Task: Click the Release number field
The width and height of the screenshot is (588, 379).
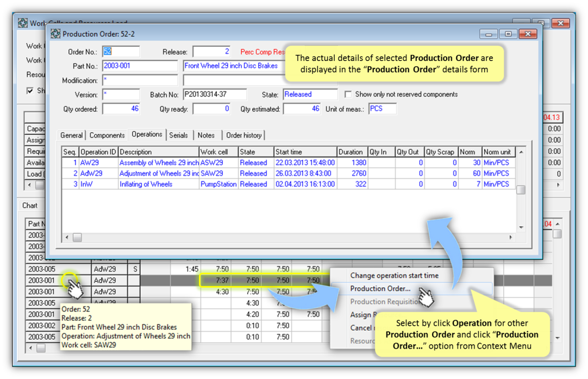Action: tap(211, 52)
